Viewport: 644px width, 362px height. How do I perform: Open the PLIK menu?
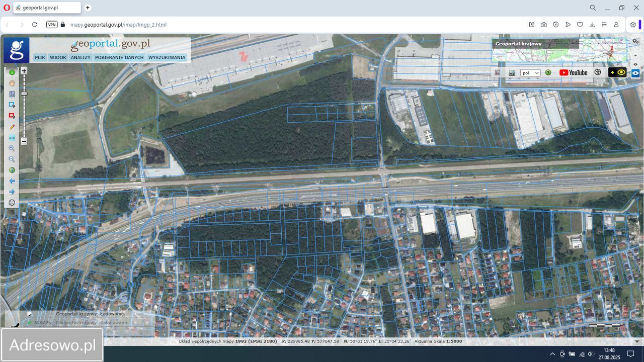coord(40,58)
